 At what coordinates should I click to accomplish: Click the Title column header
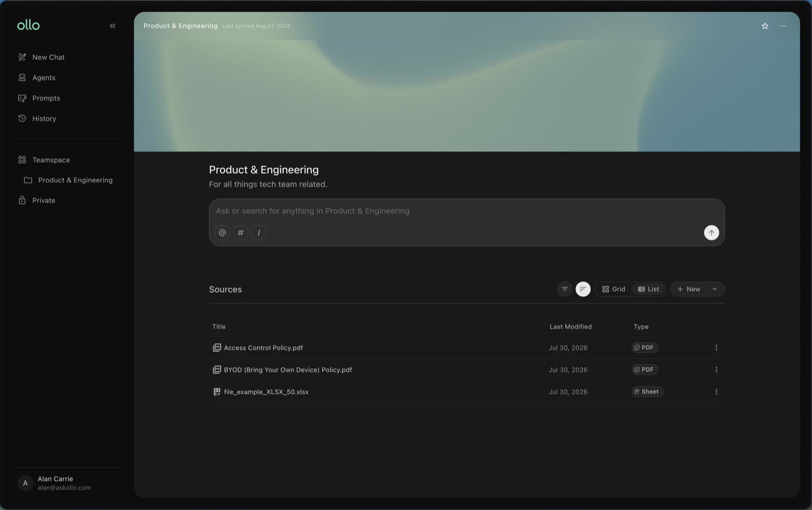pos(219,327)
